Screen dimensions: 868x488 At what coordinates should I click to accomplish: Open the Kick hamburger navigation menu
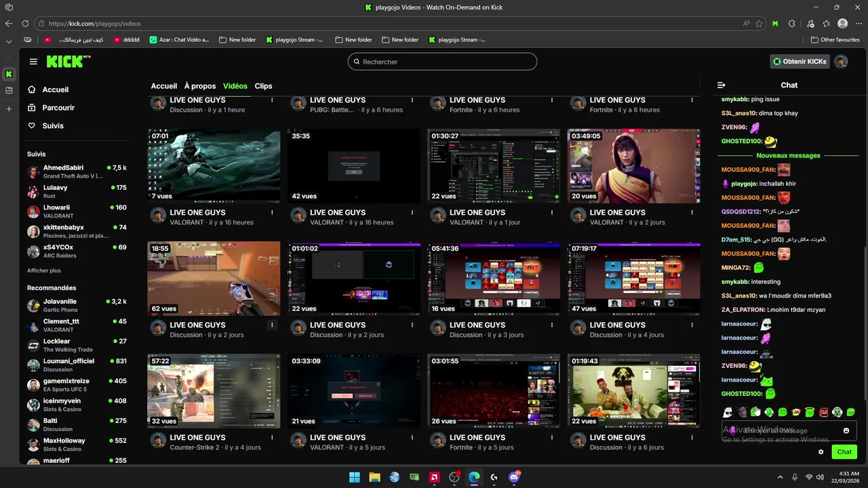(33, 62)
